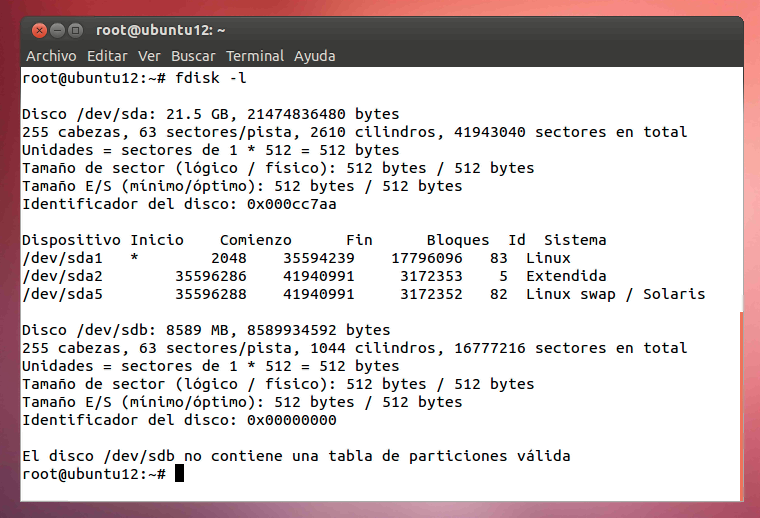
Task: Open the Ver menu
Action: point(149,56)
